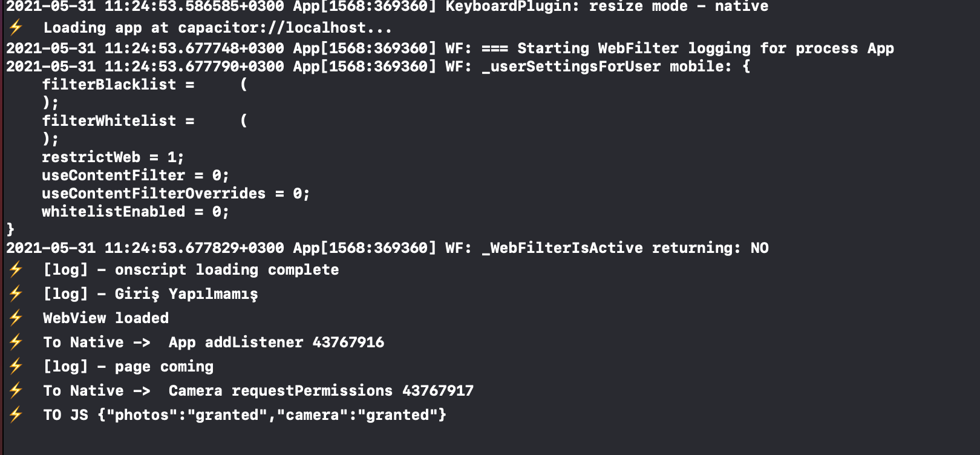Click the capacitor://localhost URL text
980x455 pixels.
point(285,28)
